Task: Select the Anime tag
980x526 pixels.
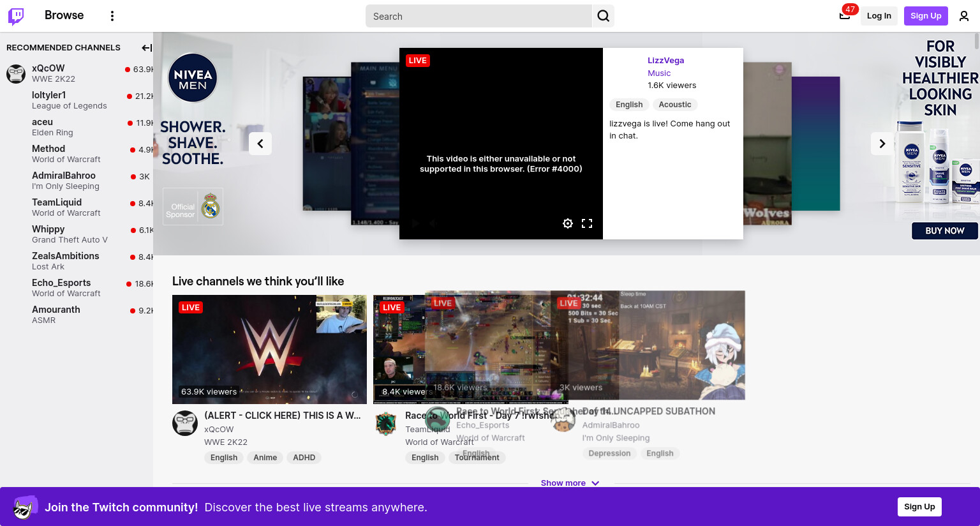Action: (265, 458)
